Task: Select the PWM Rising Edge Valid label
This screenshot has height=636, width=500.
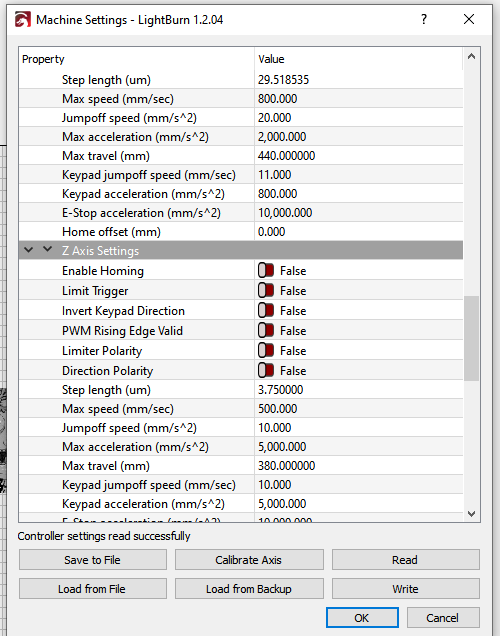Action: point(122,331)
